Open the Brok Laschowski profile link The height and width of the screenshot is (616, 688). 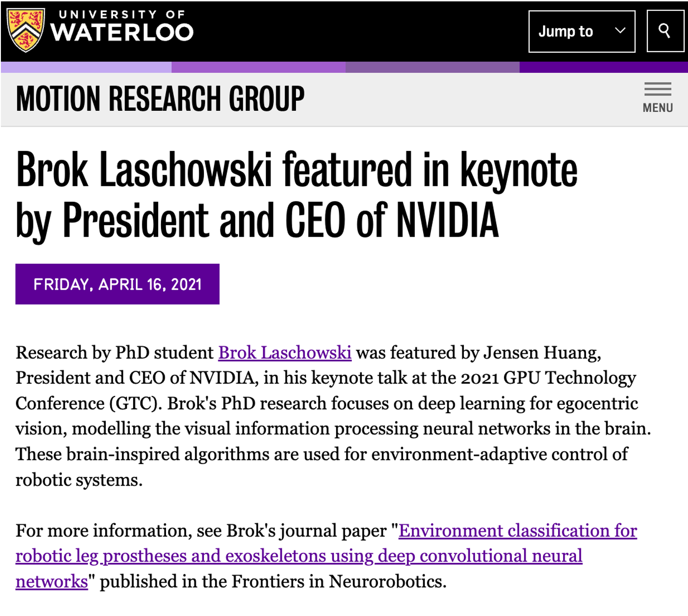tap(285, 353)
